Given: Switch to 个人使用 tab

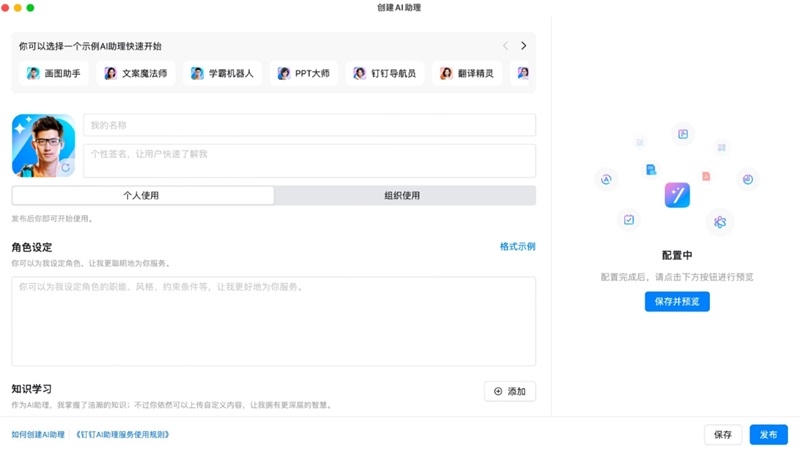Looking at the screenshot, I should 143,195.
